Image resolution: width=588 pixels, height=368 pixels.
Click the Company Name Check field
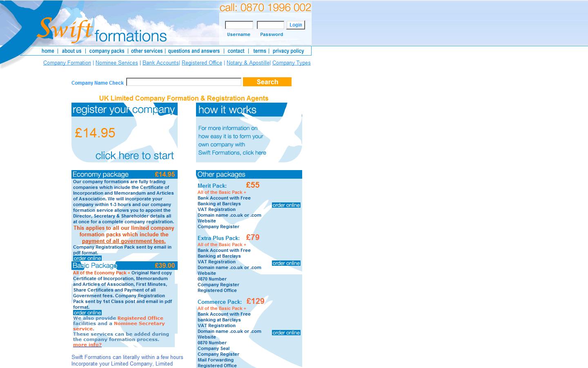[184, 82]
